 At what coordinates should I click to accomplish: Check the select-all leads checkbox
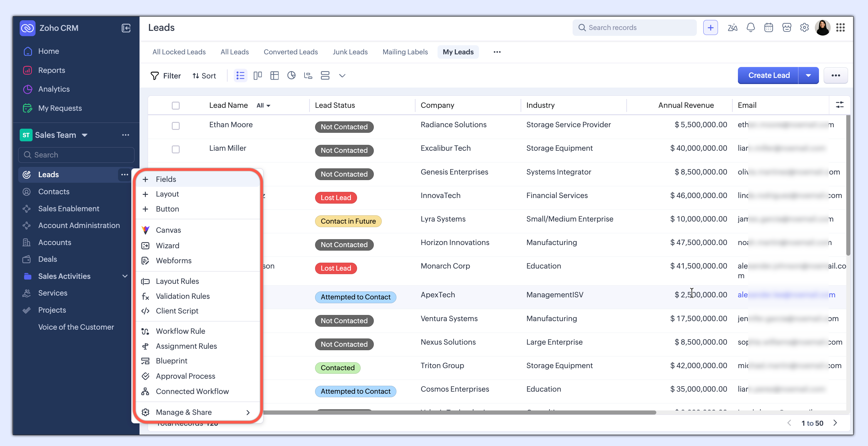click(176, 105)
